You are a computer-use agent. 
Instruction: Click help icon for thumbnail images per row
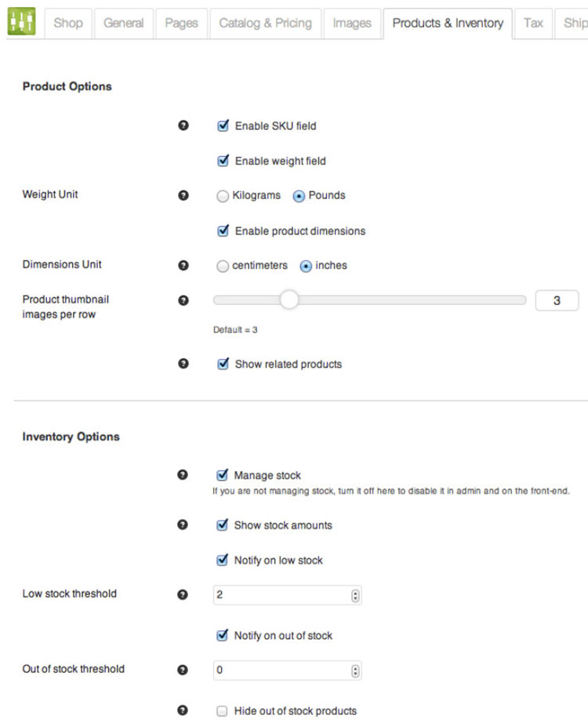pos(183,299)
